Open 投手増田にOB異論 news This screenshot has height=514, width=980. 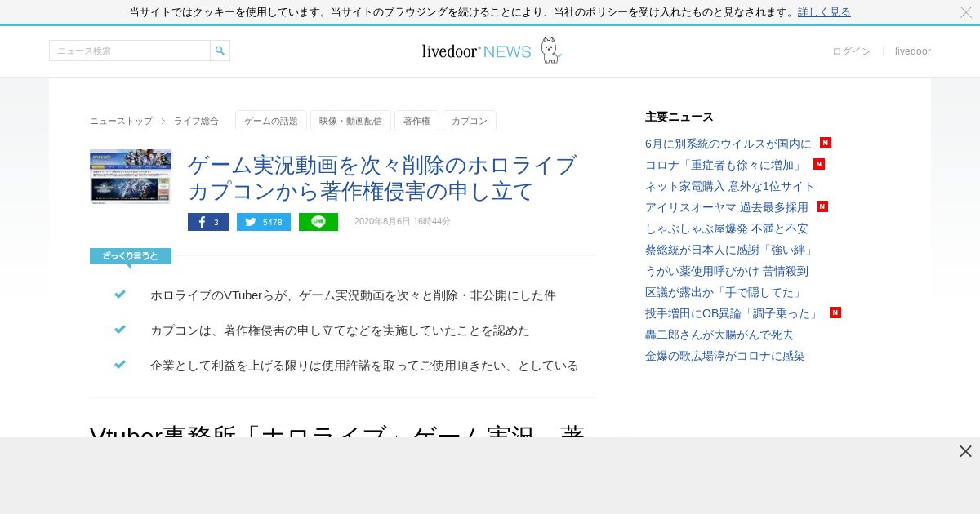(733, 313)
